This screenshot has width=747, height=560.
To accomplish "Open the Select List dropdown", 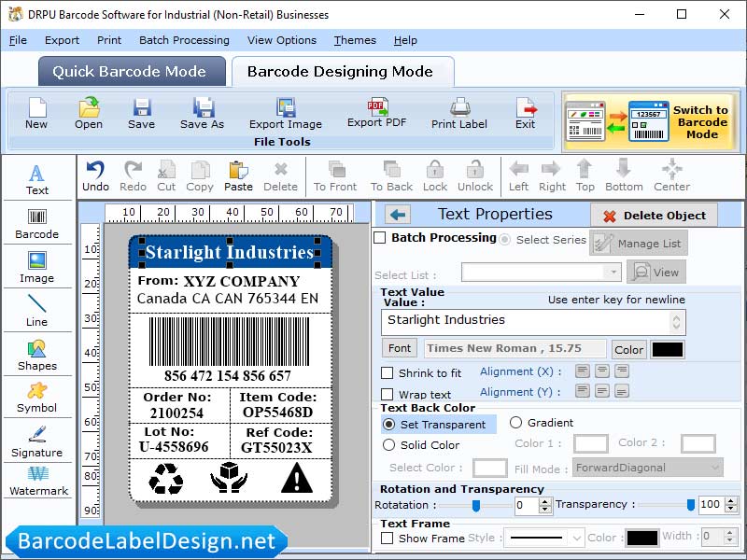I will (x=542, y=273).
